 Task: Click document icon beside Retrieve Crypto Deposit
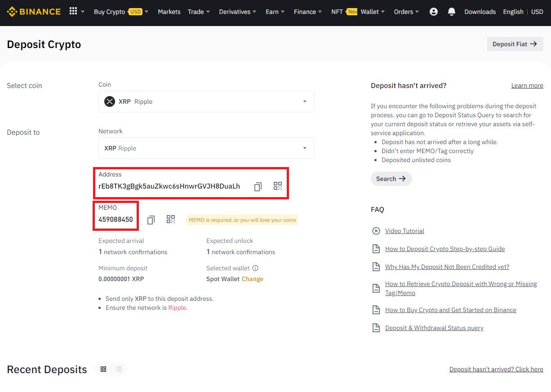(x=376, y=288)
